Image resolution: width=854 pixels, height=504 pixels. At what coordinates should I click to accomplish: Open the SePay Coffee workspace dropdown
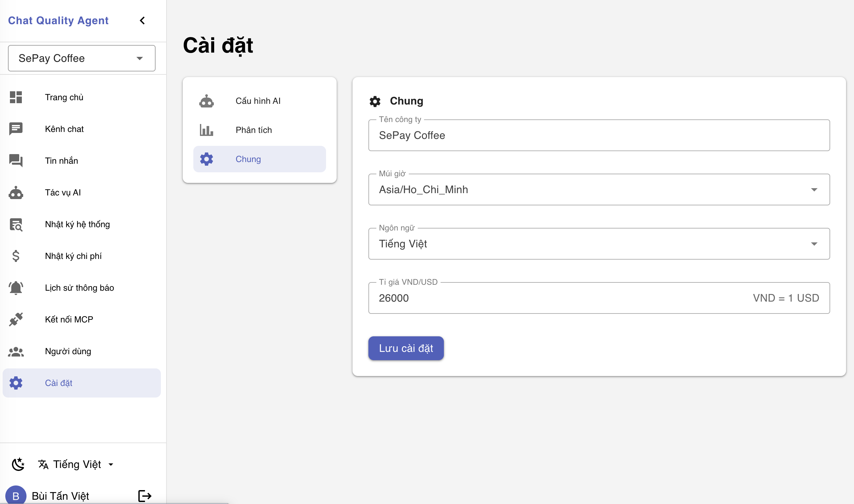coord(81,59)
